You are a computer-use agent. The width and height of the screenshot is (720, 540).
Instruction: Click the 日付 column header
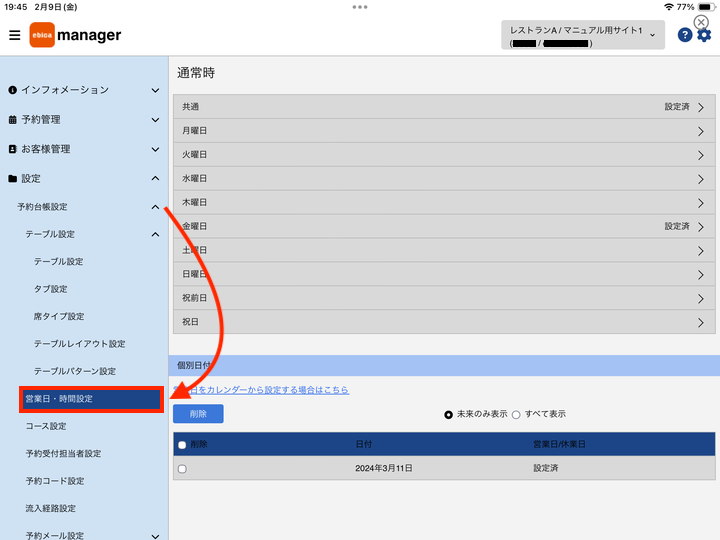pos(364,444)
